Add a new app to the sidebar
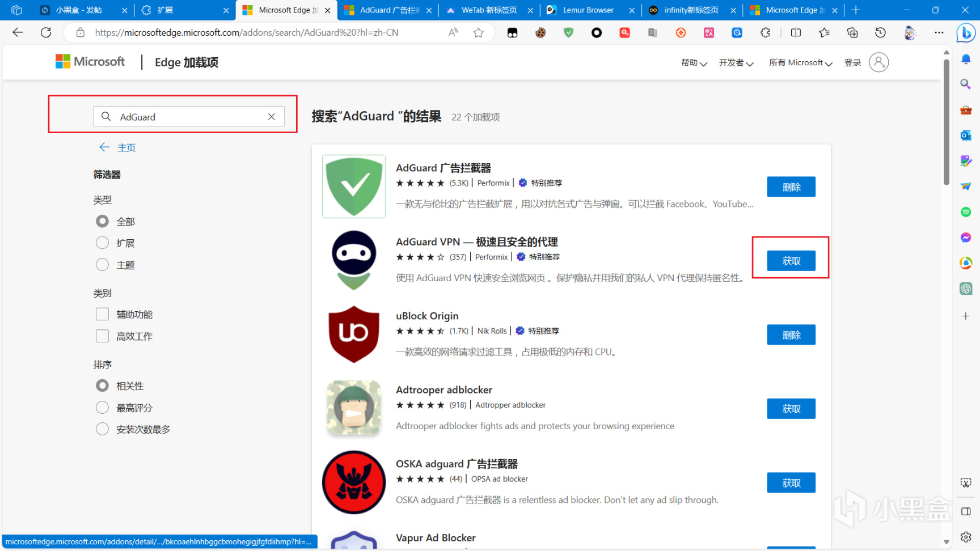Viewport: 980px width, 551px height. click(966, 316)
